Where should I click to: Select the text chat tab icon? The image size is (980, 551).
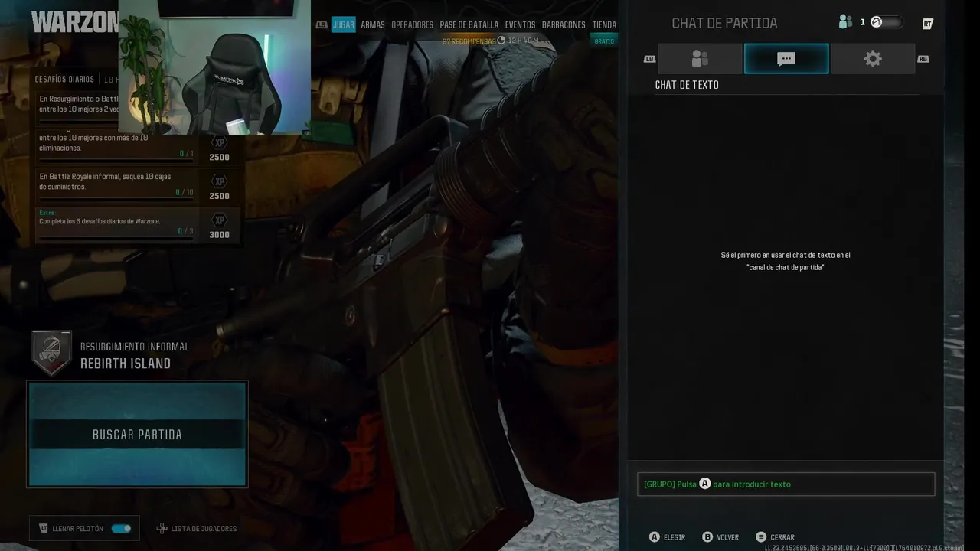[786, 59]
